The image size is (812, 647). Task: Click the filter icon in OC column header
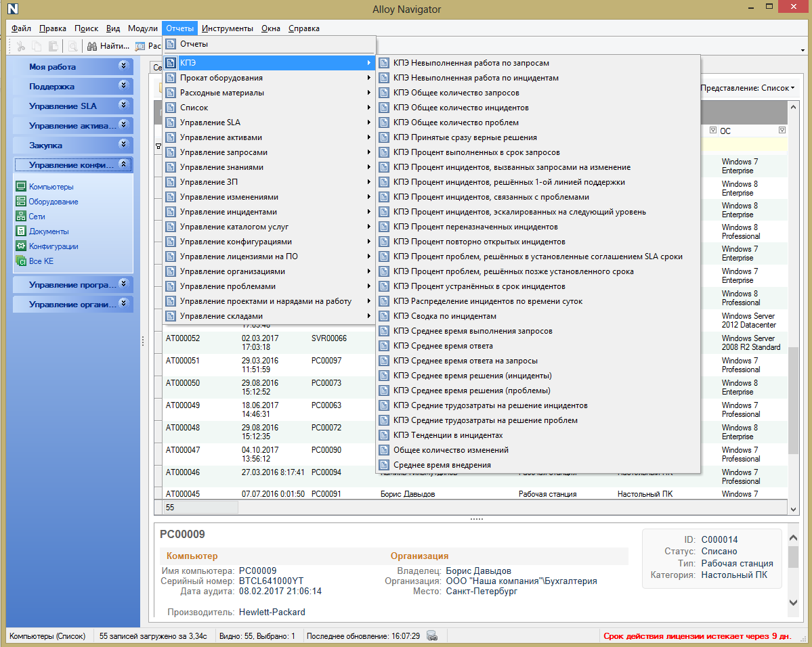pos(782,130)
